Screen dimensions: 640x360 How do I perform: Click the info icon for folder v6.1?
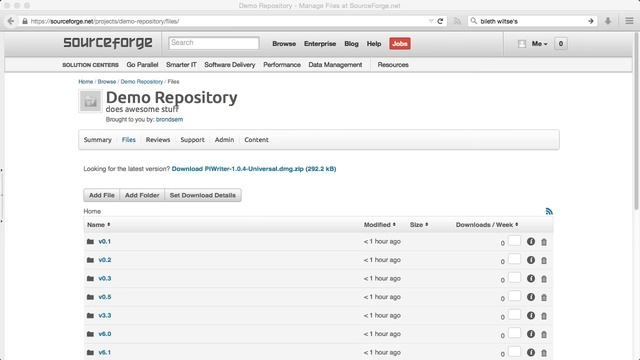531,352
